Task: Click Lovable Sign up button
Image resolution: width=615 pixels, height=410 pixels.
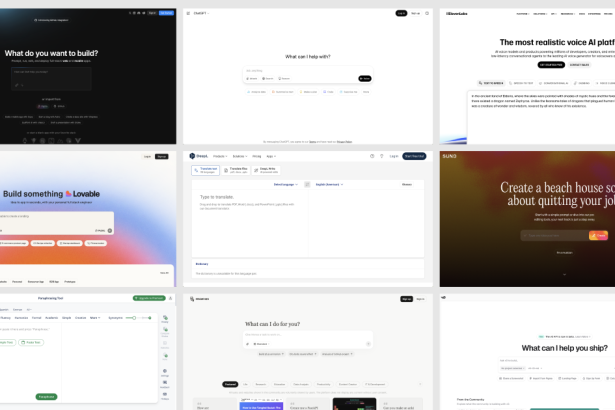Action: [x=162, y=157]
